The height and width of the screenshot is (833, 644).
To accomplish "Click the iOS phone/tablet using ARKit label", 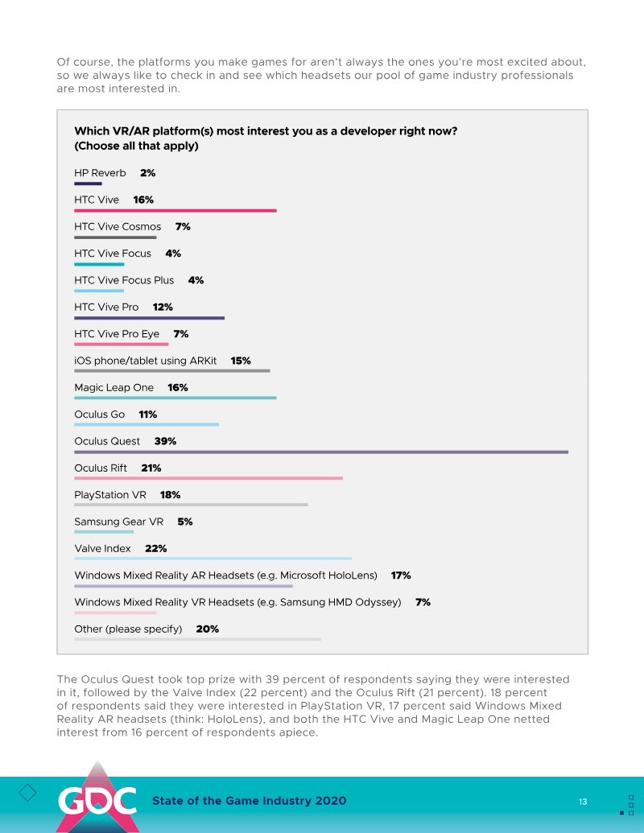I will tap(146, 361).
